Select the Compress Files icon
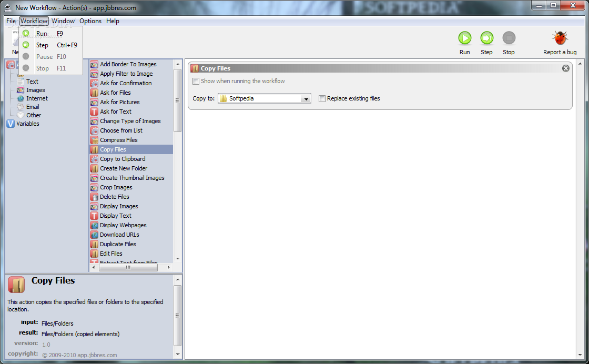This screenshot has width=589, height=364. click(94, 140)
